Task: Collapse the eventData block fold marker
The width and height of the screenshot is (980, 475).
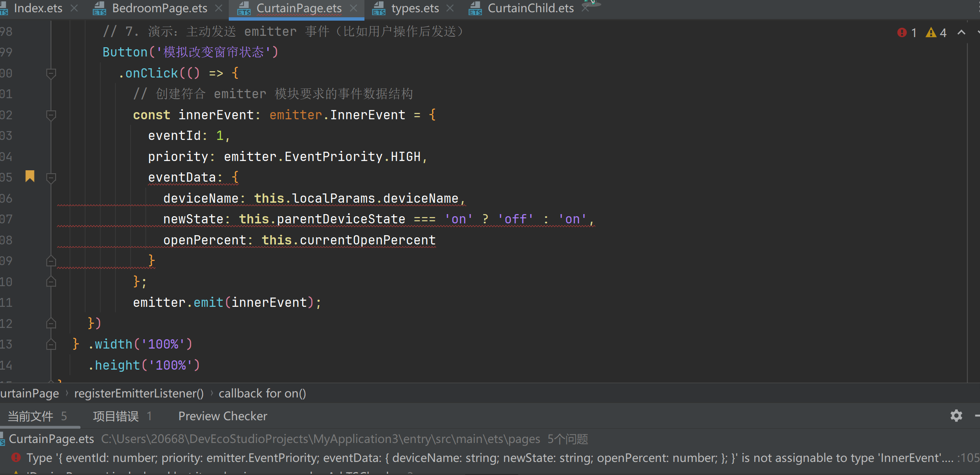Action: (x=51, y=178)
